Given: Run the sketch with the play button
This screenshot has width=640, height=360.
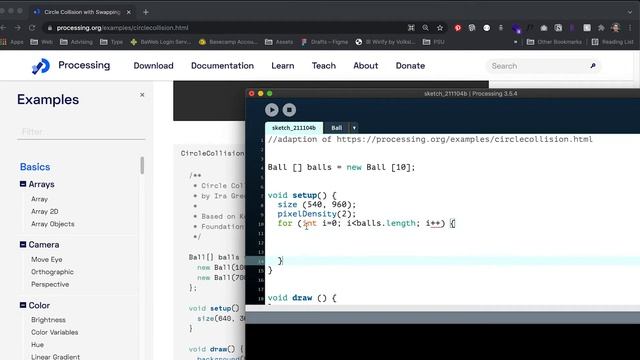Looking at the screenshot, I should pyautogui.click(x=272, y=110).
